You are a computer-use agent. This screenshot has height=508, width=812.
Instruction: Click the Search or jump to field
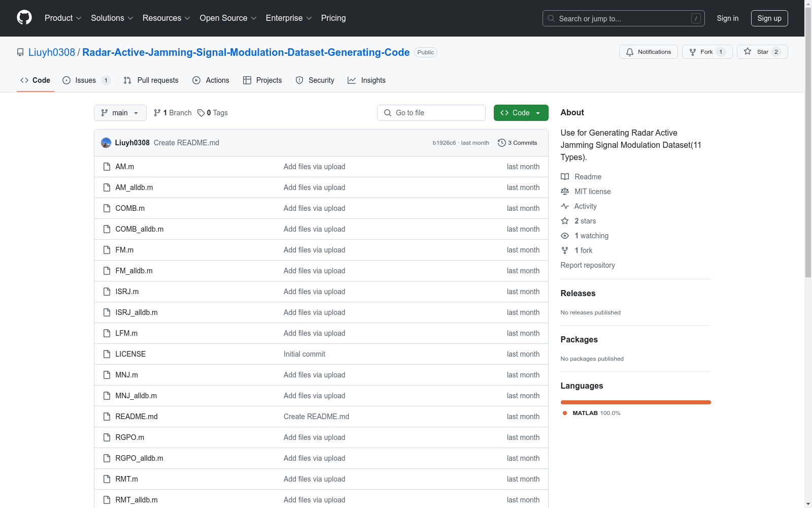[x=624, y=18]
